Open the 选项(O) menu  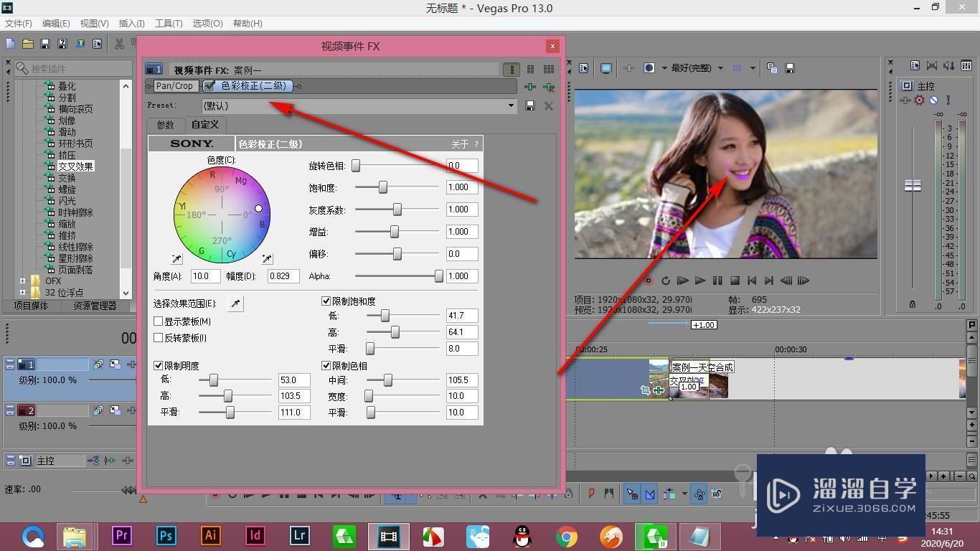point(207,24)
